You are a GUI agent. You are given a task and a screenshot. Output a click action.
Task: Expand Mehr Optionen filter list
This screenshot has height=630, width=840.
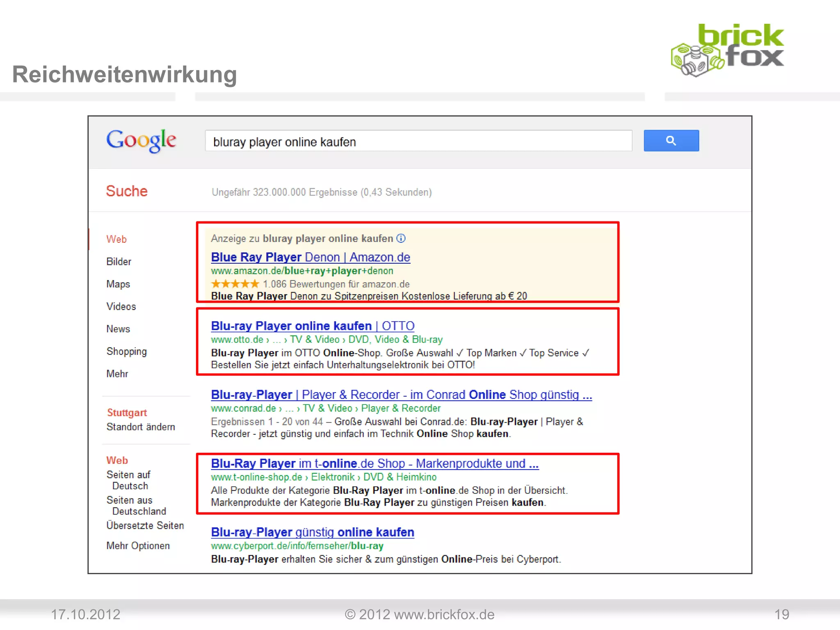[138, 546]
